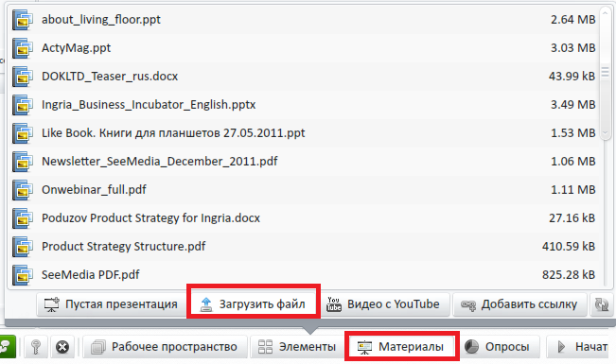Image resolution: width=616 pixels, height=364 pixels.
Task: Click the icon of Product Strategy Structure.pdf
Action: [x=22, y=247]
